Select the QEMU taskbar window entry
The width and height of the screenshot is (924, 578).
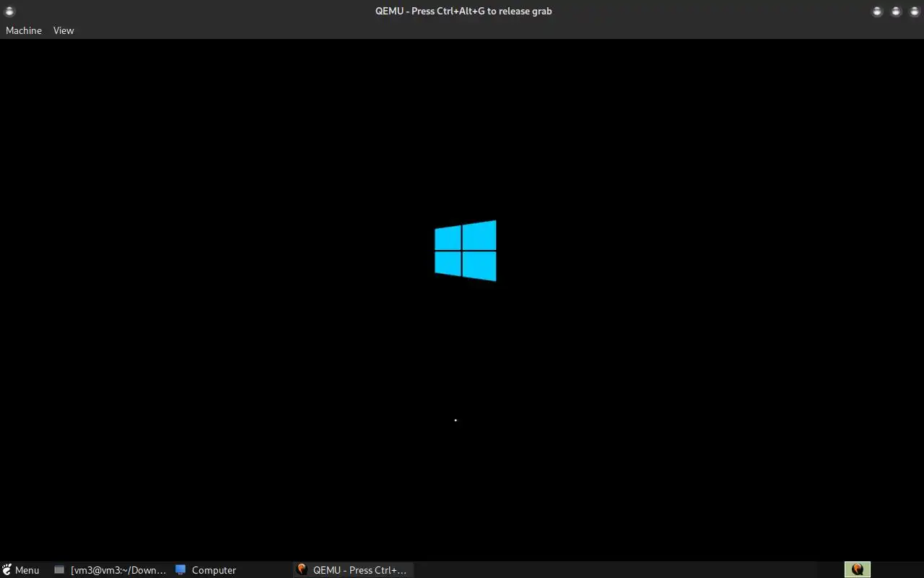point(353,570)
